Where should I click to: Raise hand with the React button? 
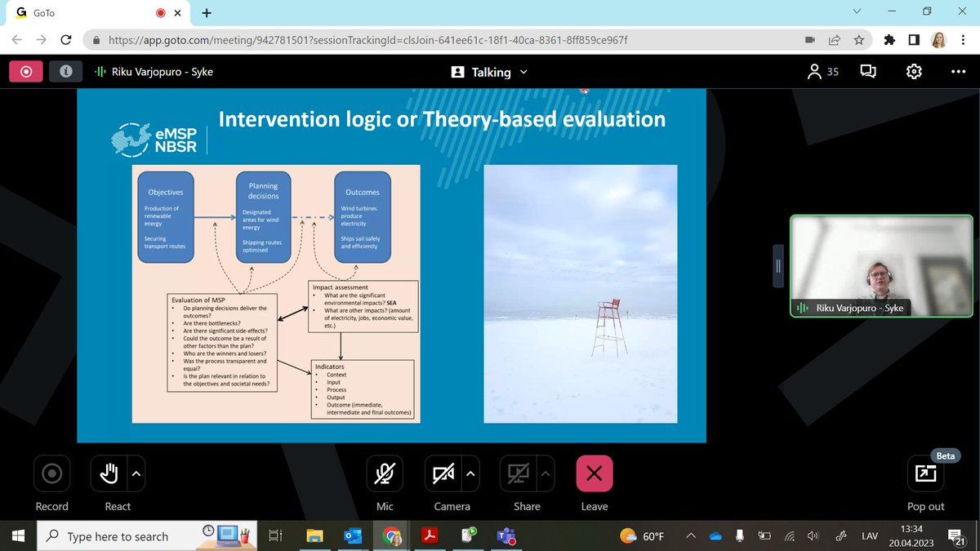point(109,473)
